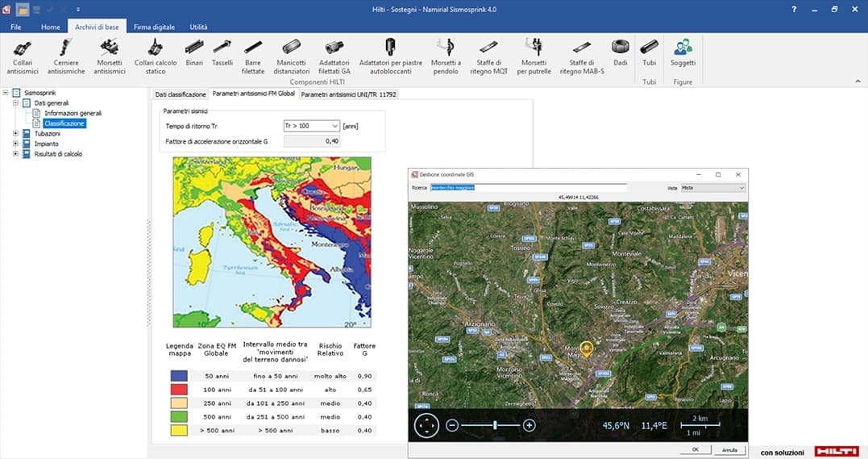Image resolution: width=868 pixels, height=459 pixels.
Task: Select Manicotti distanziatori icon
Action: click(291, 56)
